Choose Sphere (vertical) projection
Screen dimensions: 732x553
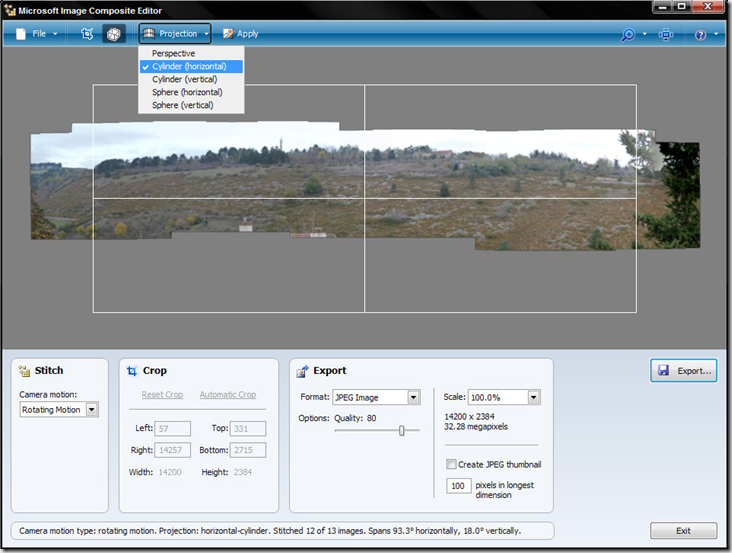[x=191, y=105]
